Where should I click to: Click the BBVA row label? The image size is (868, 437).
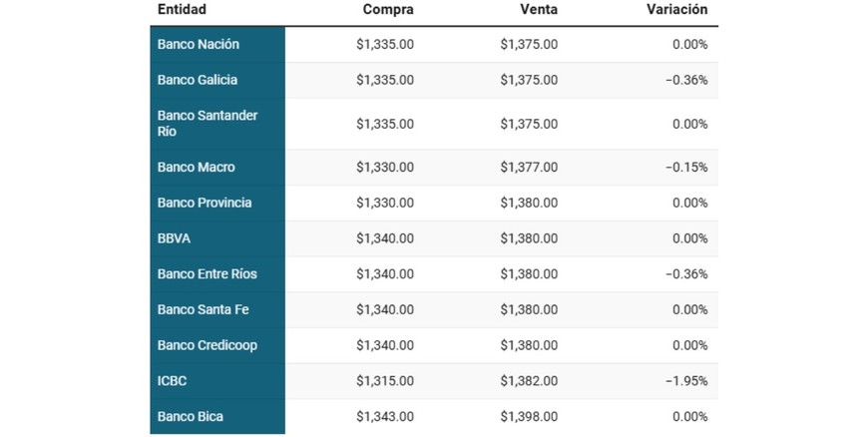pos(174,238)
